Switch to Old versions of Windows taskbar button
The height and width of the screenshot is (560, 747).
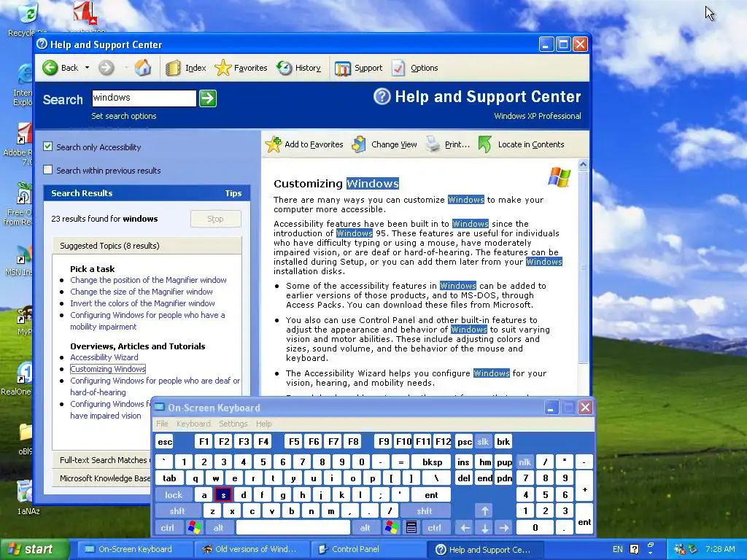pyautogui.click(x=251, y=549)
